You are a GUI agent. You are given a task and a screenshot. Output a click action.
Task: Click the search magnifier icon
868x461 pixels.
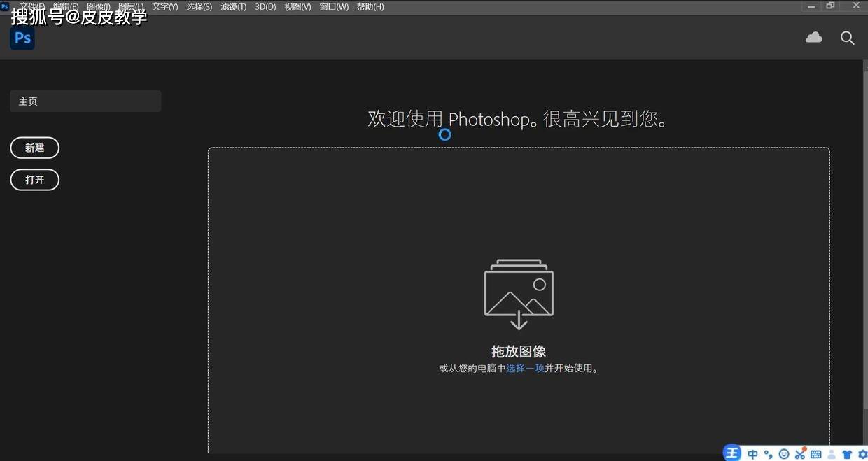847,38
